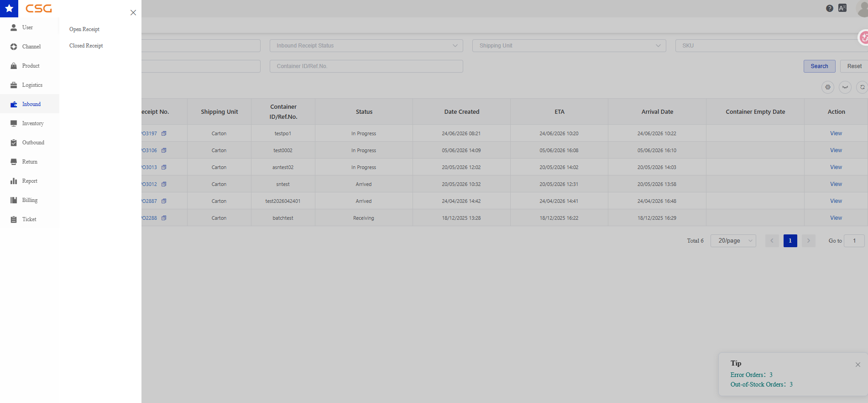868x403 pixels.
Task: Open the Inventory menu
Action: point(30,123)
